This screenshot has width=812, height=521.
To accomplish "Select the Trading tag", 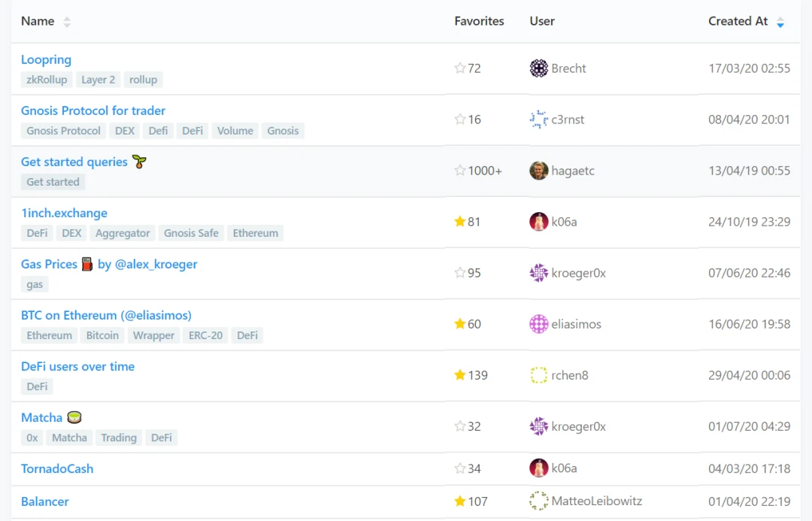I will pyautogui.click(x=119, y=438).
